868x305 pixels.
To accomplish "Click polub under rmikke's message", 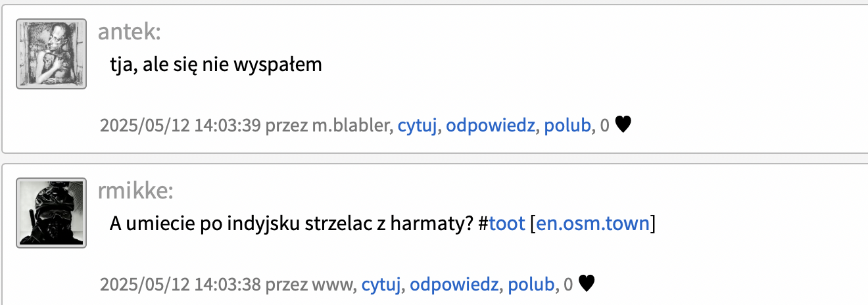I will click(x=531, y=284).
